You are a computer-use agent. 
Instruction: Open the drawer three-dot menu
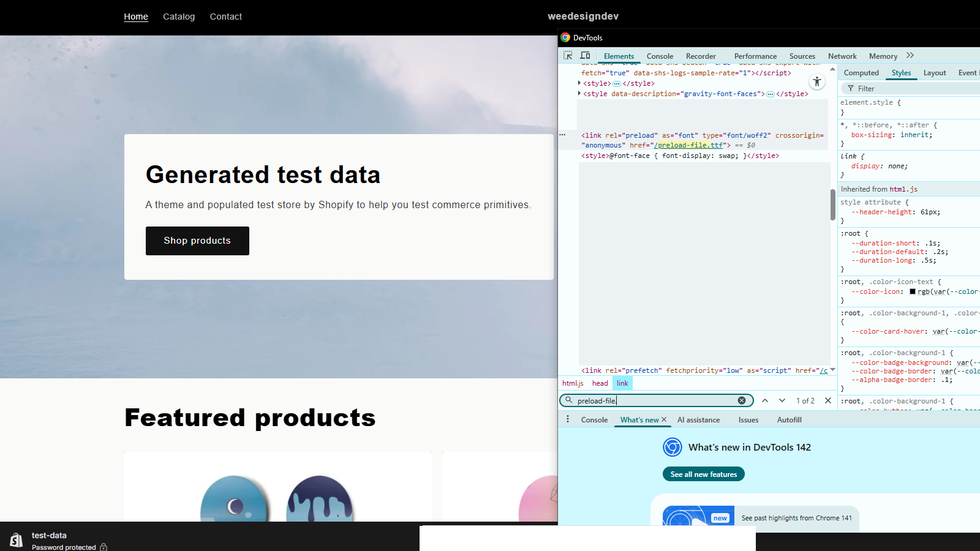(568, 419)
